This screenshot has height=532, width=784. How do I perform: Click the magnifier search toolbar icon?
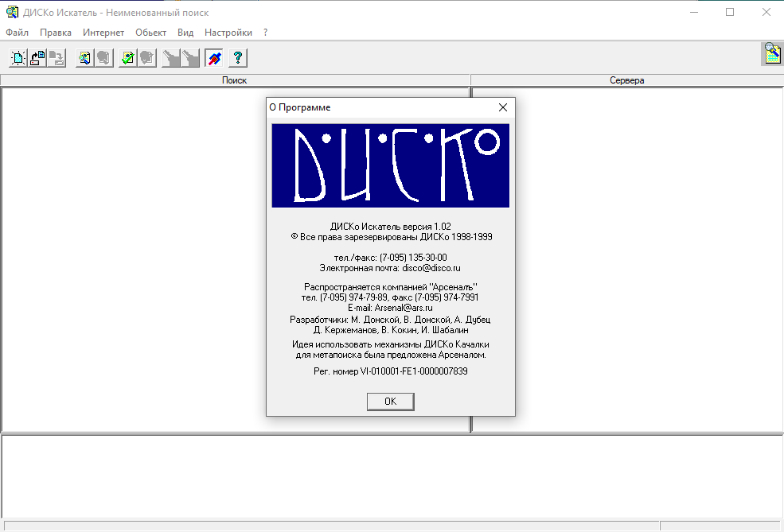(84, 58)
